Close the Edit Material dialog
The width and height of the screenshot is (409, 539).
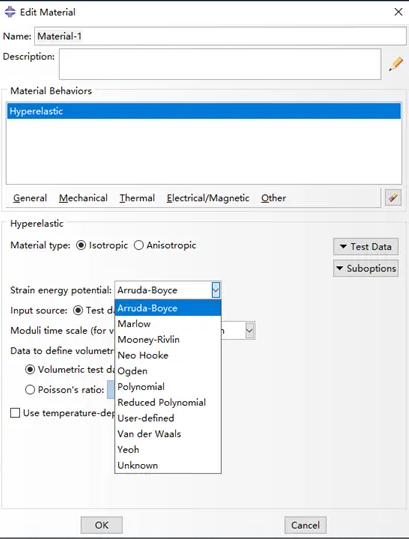398,12
